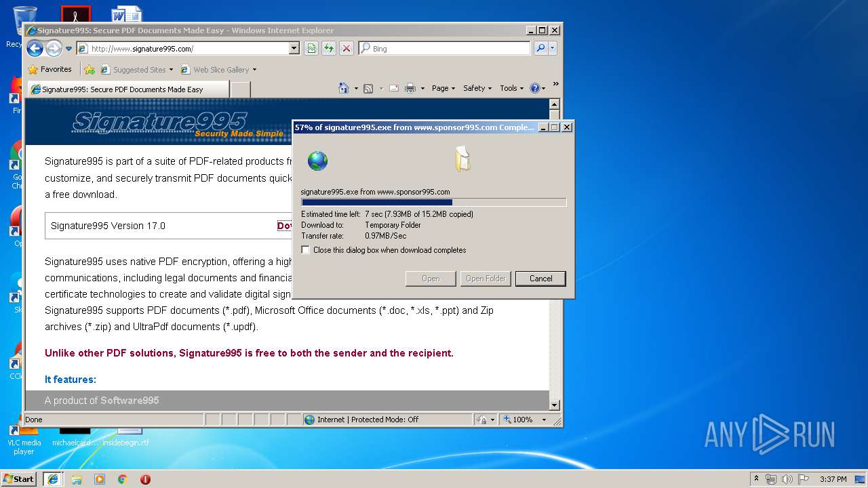Viewport: 868px width, 488px height.
Task: Open the Page menu
Action: coord(443,88)
